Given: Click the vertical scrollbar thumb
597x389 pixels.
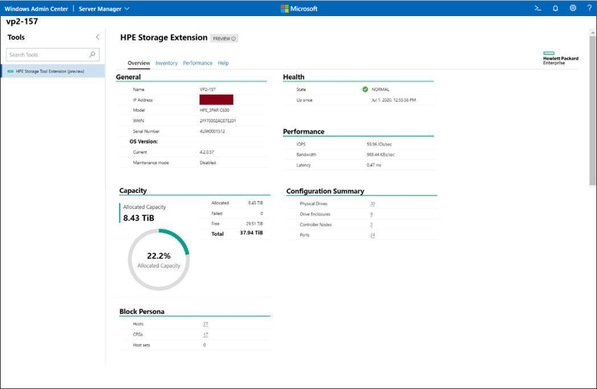Looking at the screenshot, I should click(x=592, y=110).
